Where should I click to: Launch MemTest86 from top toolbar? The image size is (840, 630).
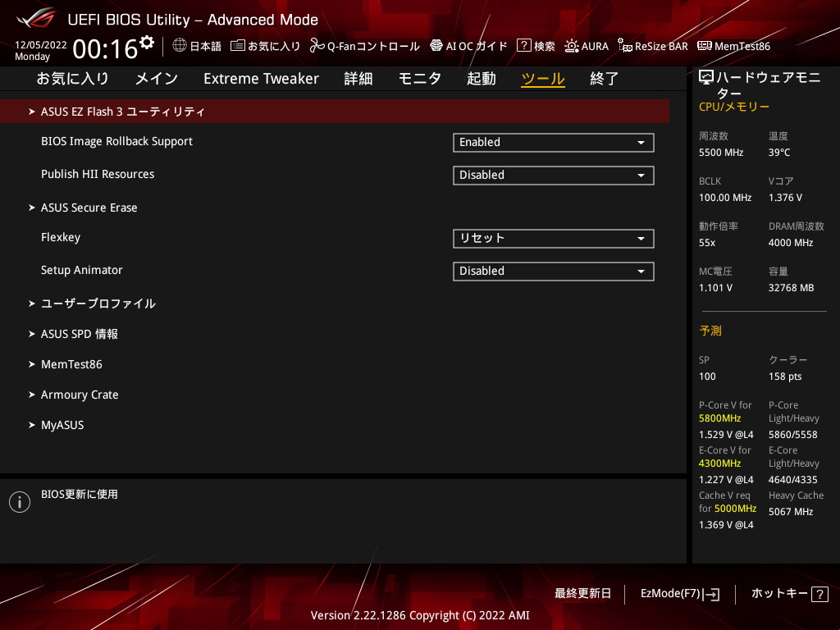pos(704,46)
